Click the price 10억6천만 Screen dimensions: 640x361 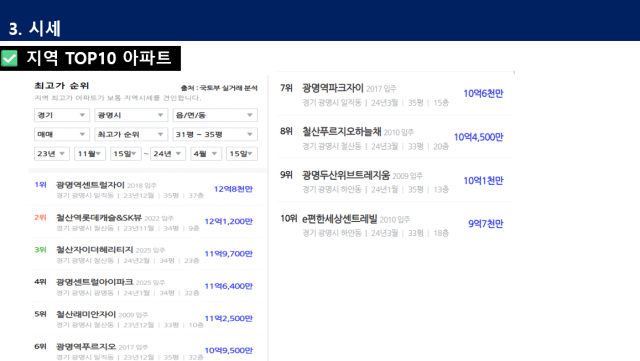click(483, 94)
